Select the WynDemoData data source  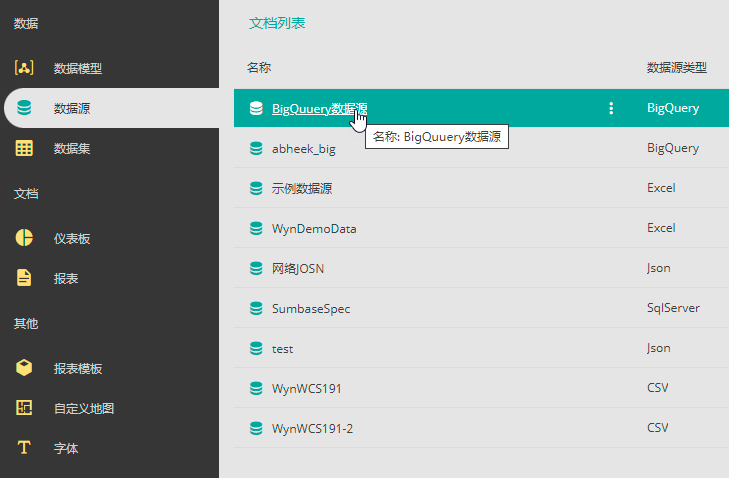[x=314, y=229]
